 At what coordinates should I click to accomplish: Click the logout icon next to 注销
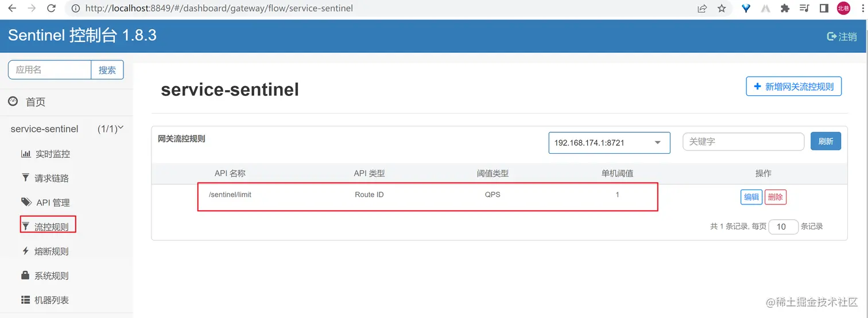pyautogui.click(x=831, y=36)
